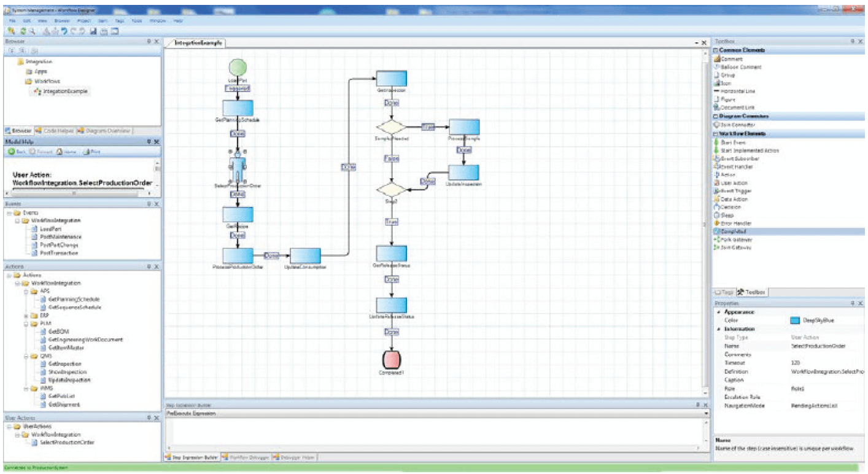The width and height of the screenshot is (868, 474).
Task: Open the Project menu
Action: (x=83, y=20)
